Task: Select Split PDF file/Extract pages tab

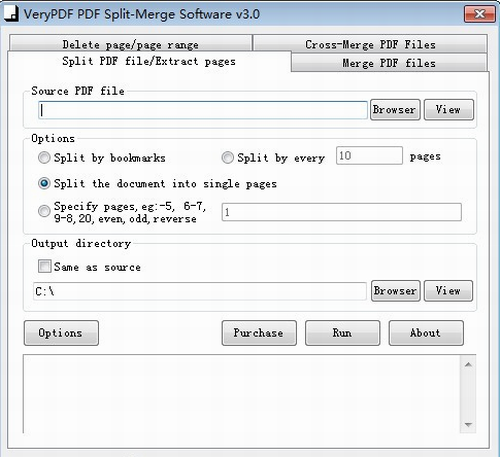Action: click(x=149, y=61)
